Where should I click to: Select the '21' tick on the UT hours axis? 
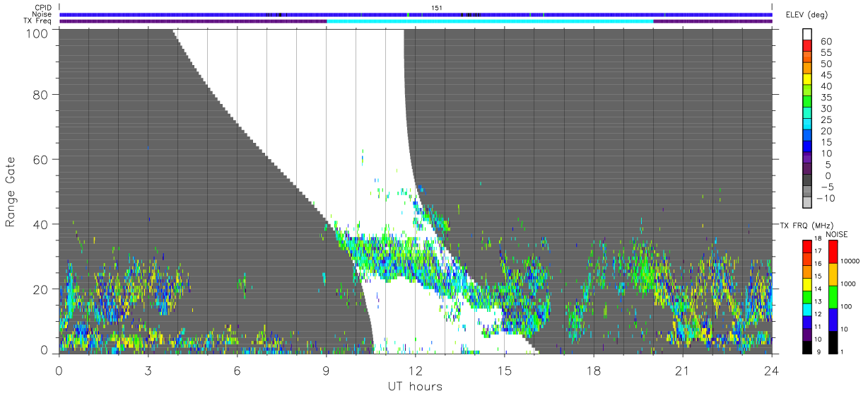point(682,371)
